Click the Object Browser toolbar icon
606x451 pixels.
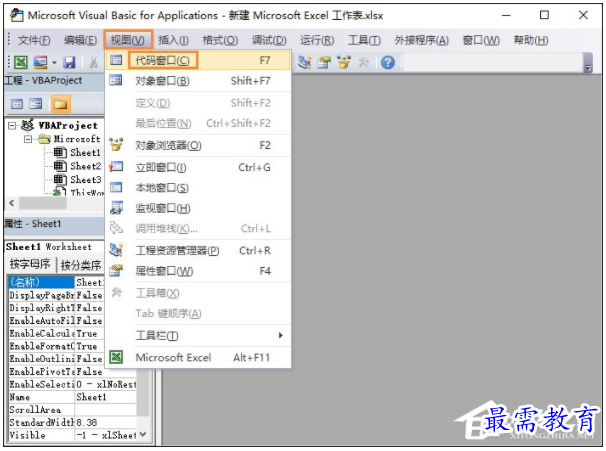click(344, 62)
